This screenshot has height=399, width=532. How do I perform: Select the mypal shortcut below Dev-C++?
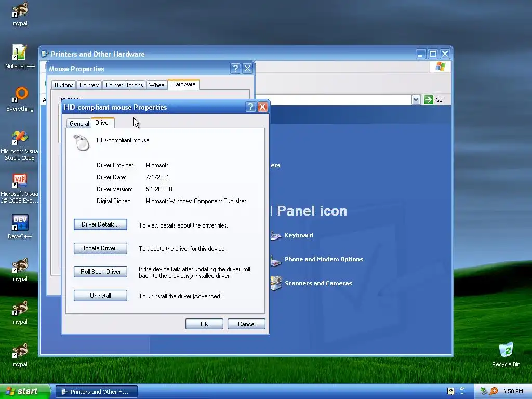[20, 270]
